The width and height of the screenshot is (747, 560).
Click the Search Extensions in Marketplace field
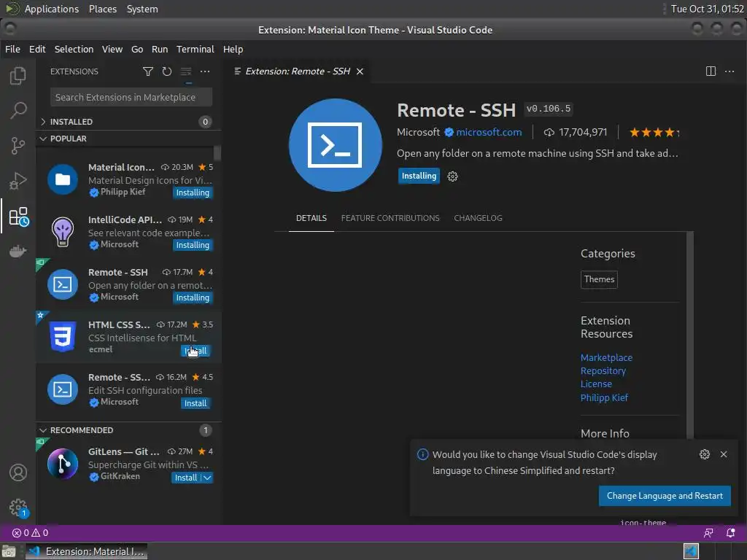(131, 97)
